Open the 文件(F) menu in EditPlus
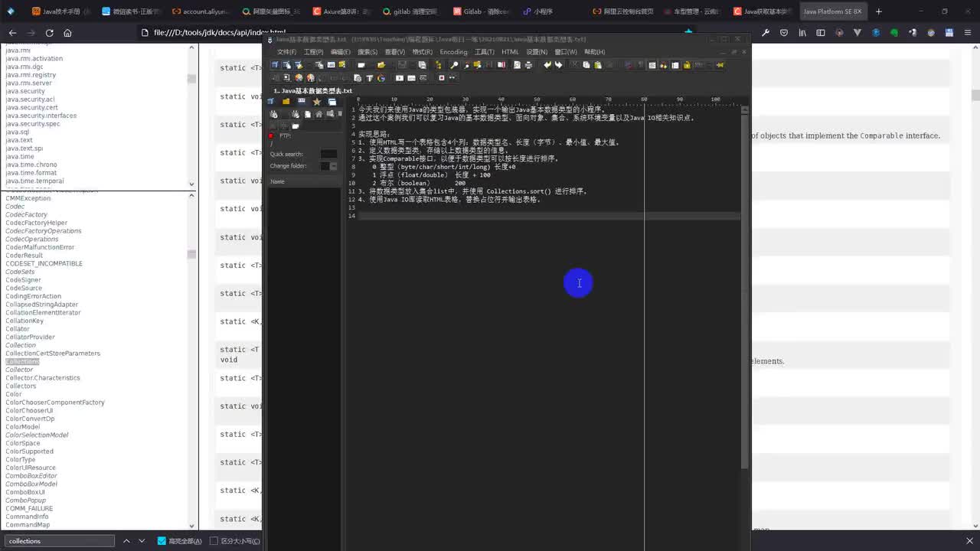Image resolution: width=980 pixels, height=551 pixels. click(286, 52)
